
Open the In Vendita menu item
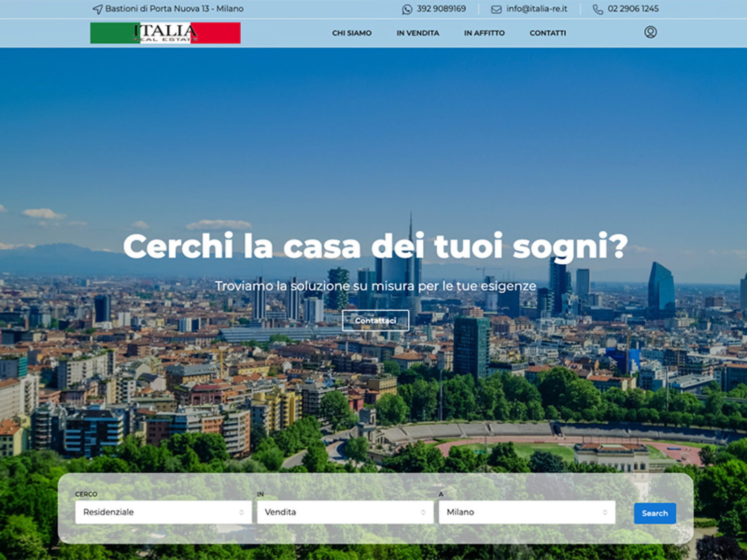417,33
